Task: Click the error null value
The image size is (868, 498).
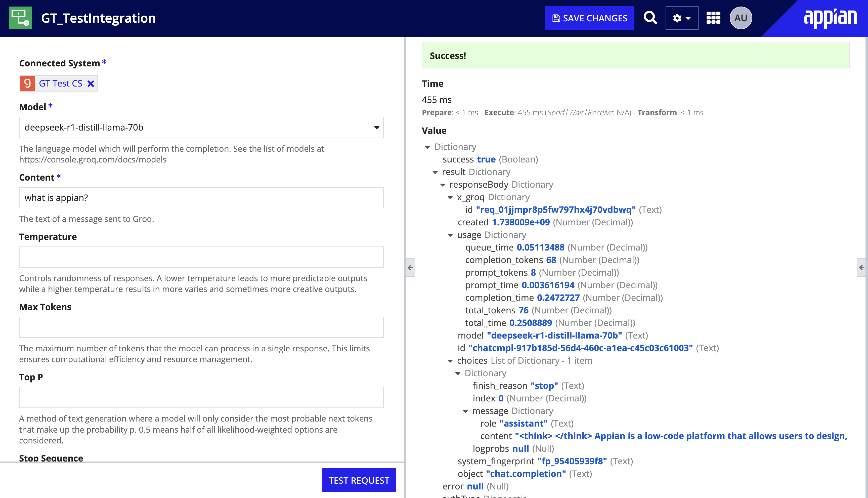Action: [x=475, y=486]
